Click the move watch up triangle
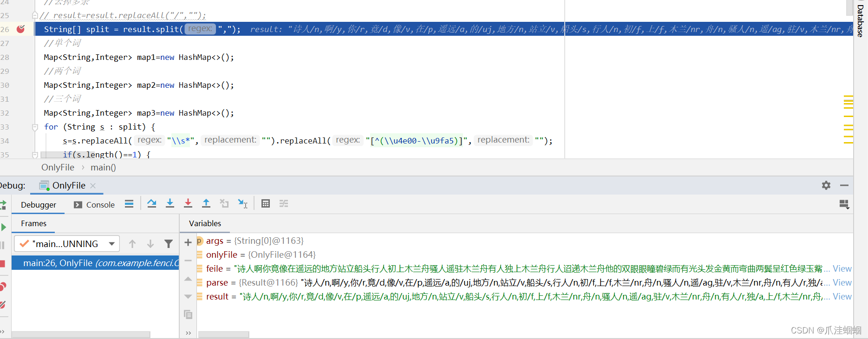The height and width of the screenshot is (339, 868). tap(188, 279)
